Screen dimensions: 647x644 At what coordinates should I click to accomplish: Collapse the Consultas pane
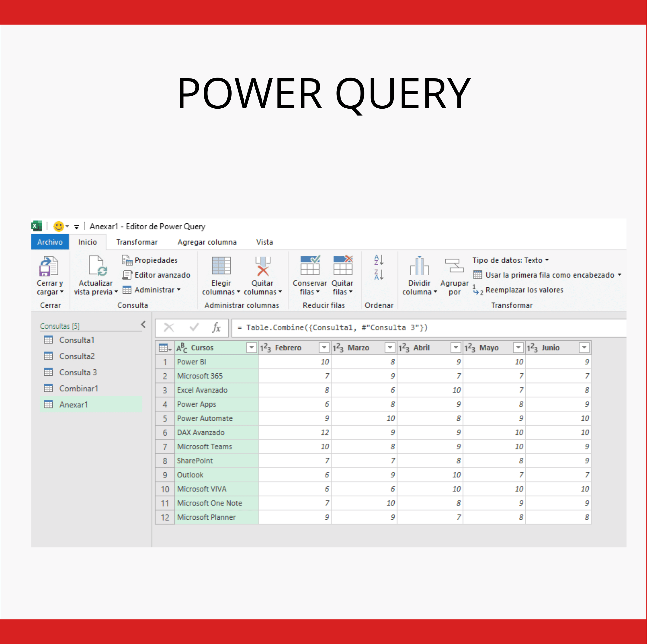(x=143, y=324)
